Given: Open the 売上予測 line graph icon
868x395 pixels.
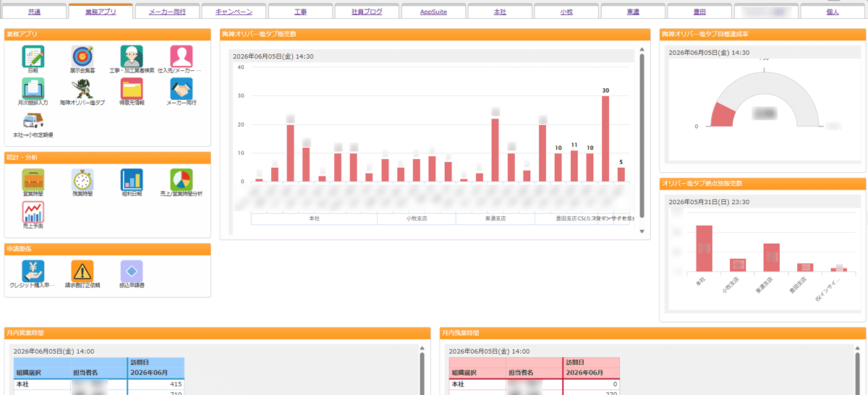Looking at the screenshot, I should pos(33,211).
